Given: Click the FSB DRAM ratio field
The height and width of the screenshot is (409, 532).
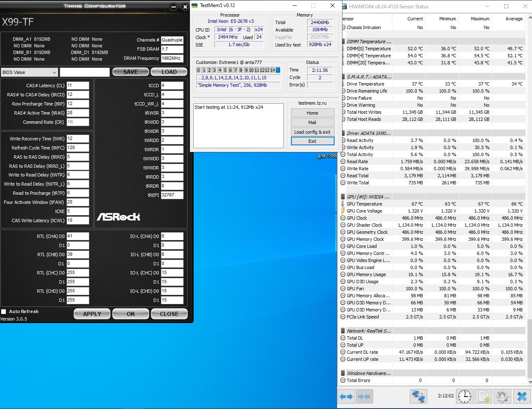Looking at the screenshot, I should pos(172,49).
